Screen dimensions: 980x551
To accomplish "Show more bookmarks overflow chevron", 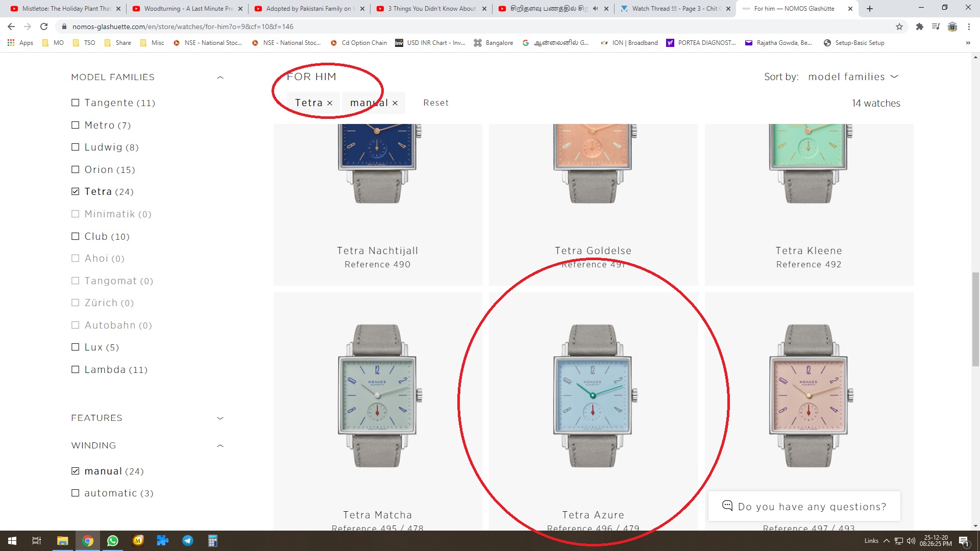I will (x=968, y=43).
